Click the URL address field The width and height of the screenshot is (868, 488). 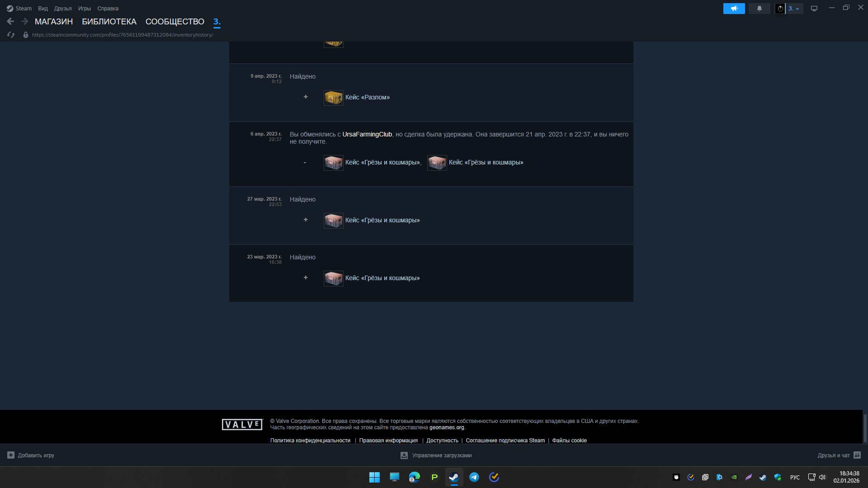tap(122, 35)
